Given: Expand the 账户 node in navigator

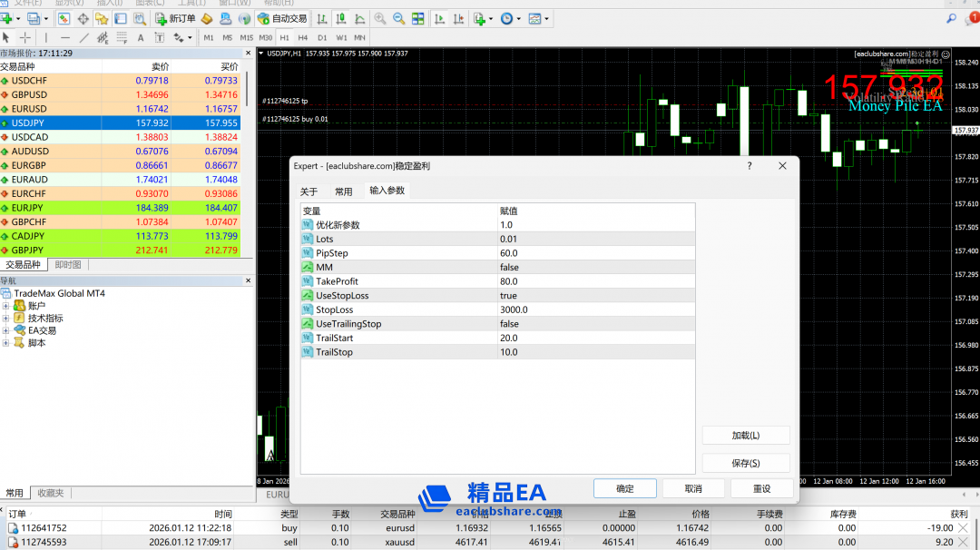Looking at the screenshot, I should 6,306.
